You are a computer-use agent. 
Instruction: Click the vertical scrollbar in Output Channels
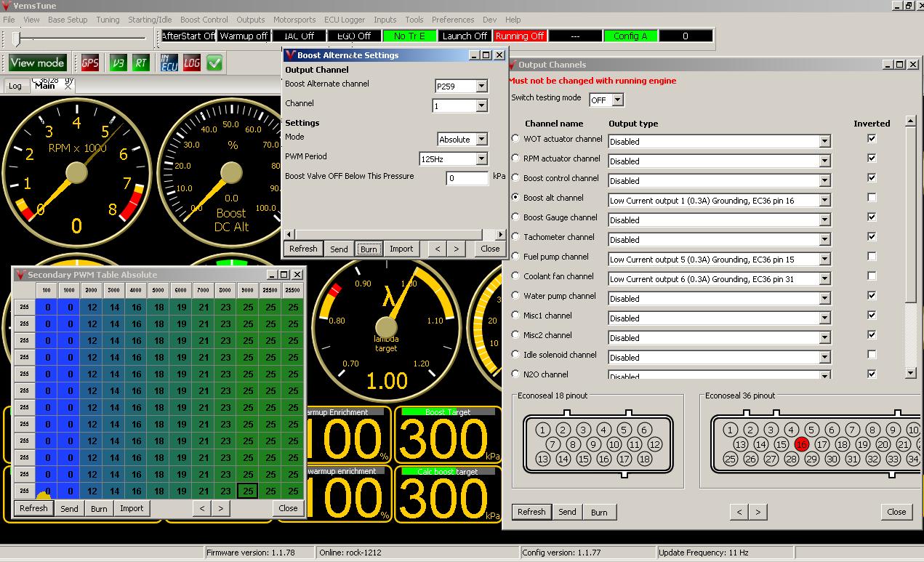[x=911, y=247]
